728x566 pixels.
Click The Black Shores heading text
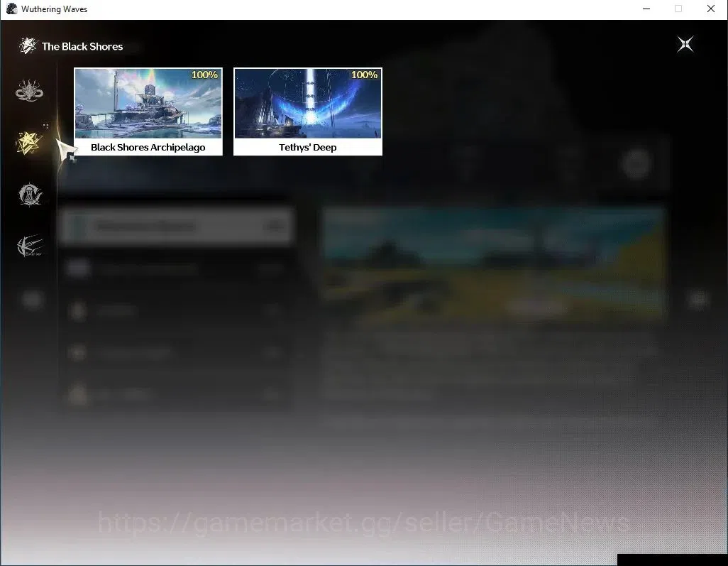coord(82,46)
